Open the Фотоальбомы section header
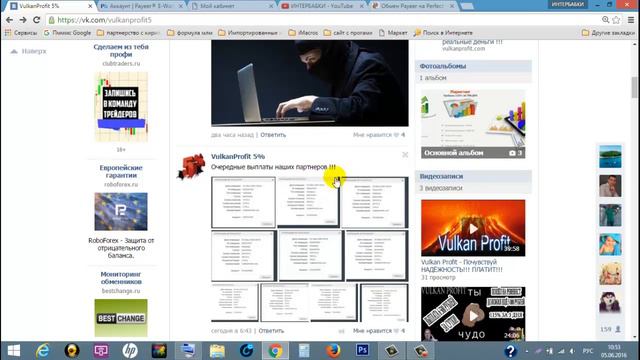Screen dimensions: 640x360 (473, 66)
